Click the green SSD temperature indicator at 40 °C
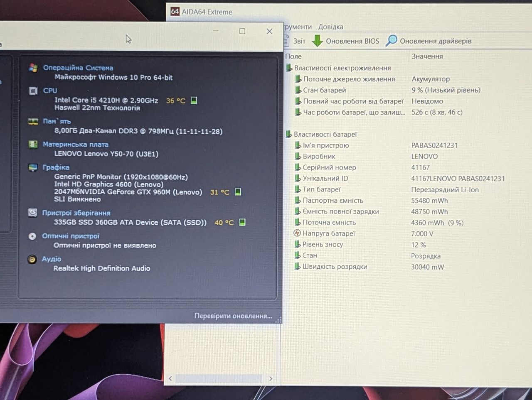Viewport: 532px width, 400px height. coord(242,222)
